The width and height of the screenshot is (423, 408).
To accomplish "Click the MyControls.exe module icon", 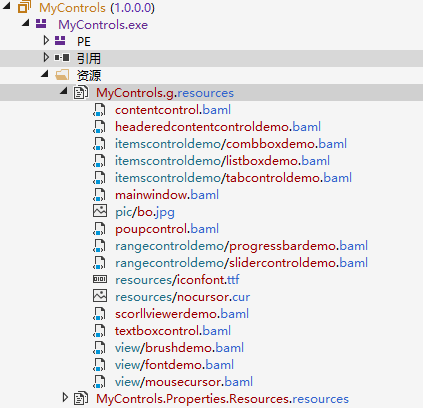I will tap(41, 24).
